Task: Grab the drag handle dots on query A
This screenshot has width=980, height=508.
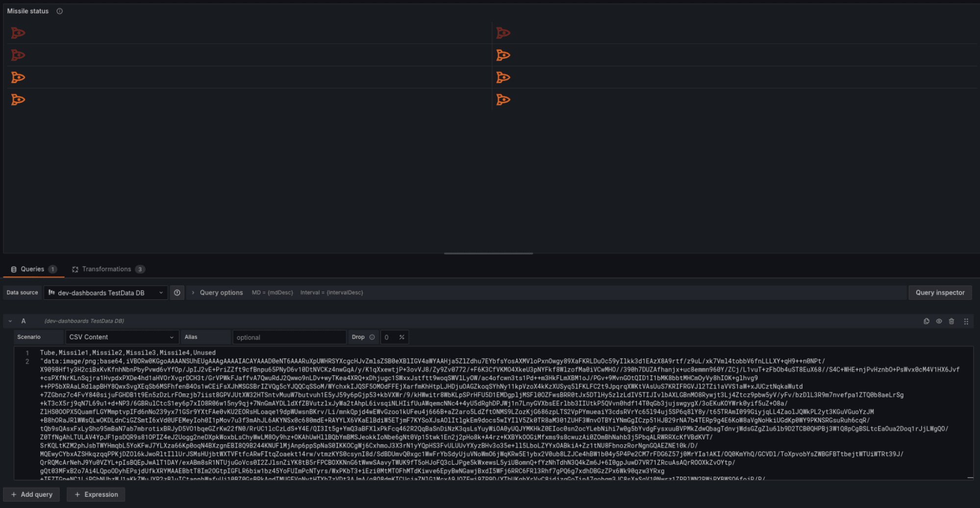Action: click(x=966, y=321)
